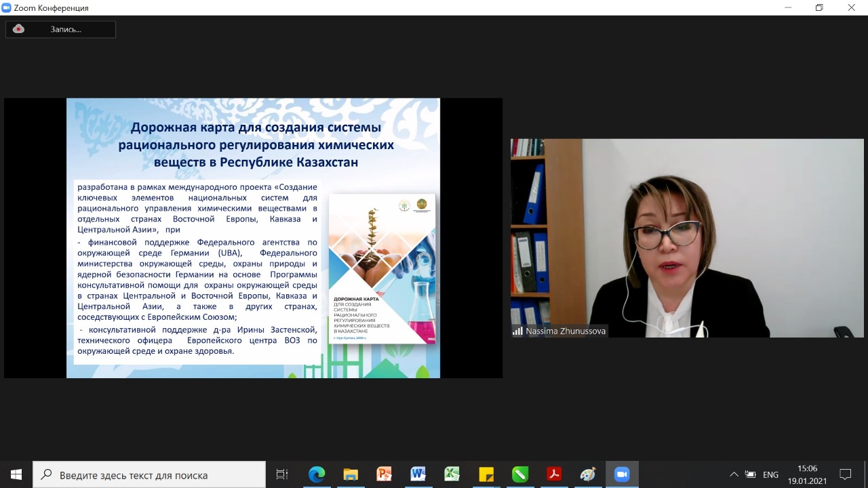868x488 pixels.
Task: Open File Explorer from the taskbar
Action: coord(351,474)
